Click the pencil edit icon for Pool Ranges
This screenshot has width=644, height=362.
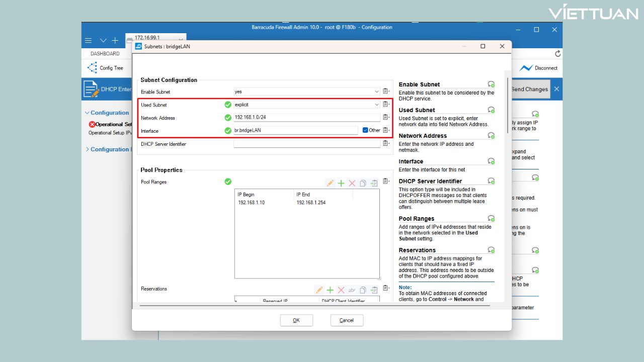click(x=330, y=184)
